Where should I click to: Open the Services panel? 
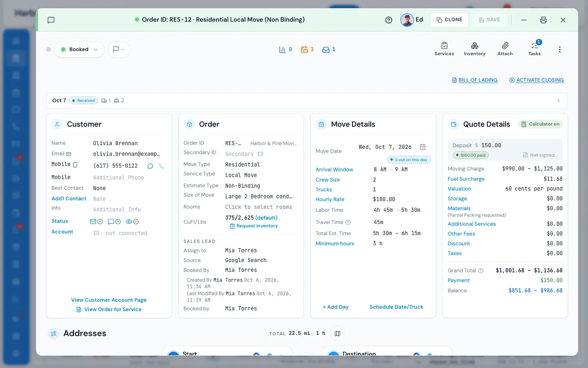444,49
